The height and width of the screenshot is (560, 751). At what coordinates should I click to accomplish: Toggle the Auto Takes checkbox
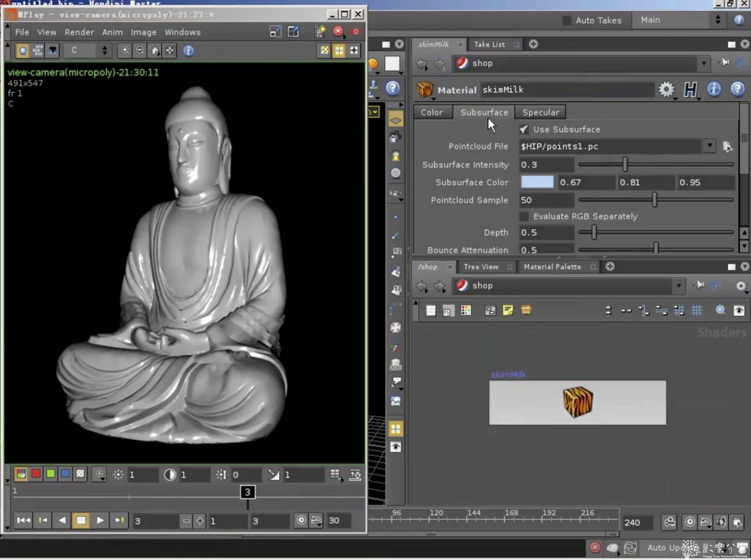(x=566, y=20)
